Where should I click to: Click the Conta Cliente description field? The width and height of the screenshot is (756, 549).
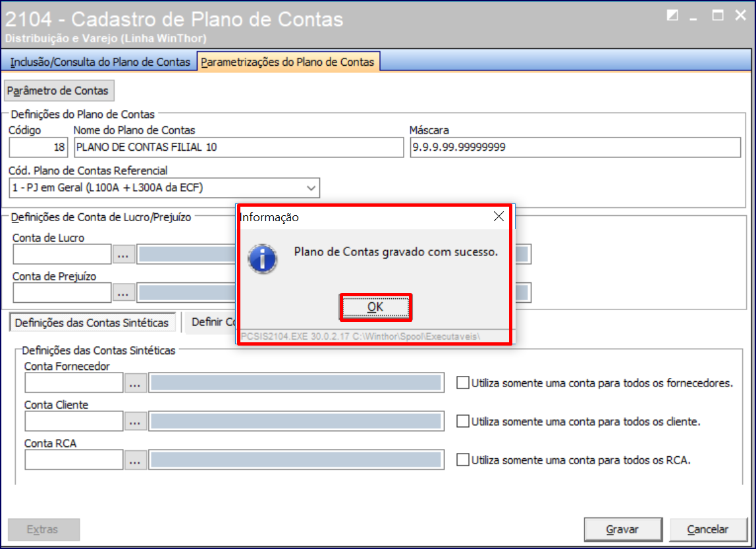[x=296, y=421]
